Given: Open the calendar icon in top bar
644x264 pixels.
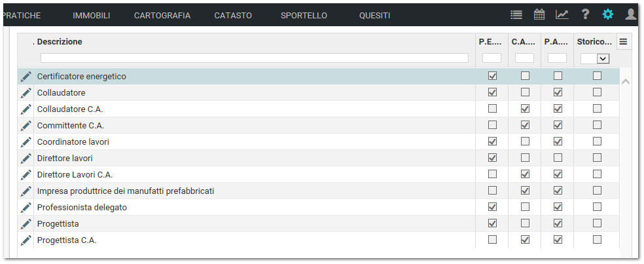Looking at the screenshot, I should pos(539,14).
